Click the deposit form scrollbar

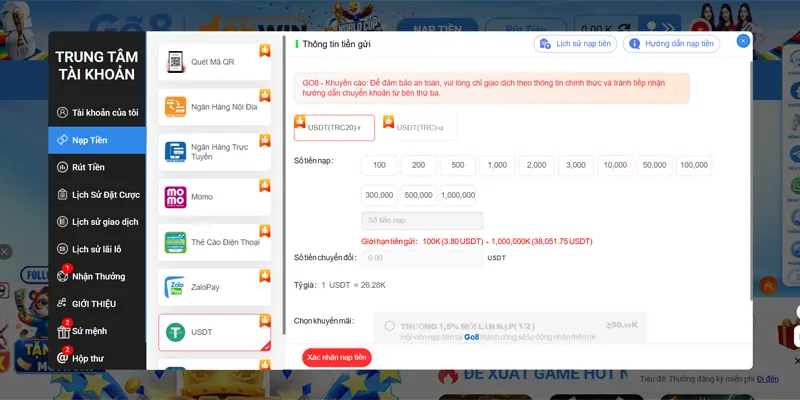point(751,181)
